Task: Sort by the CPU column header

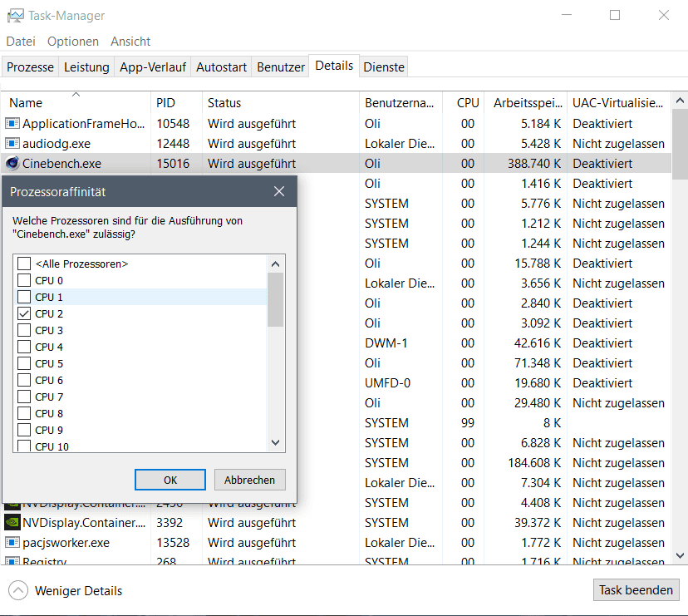Action: coord(464,103)
